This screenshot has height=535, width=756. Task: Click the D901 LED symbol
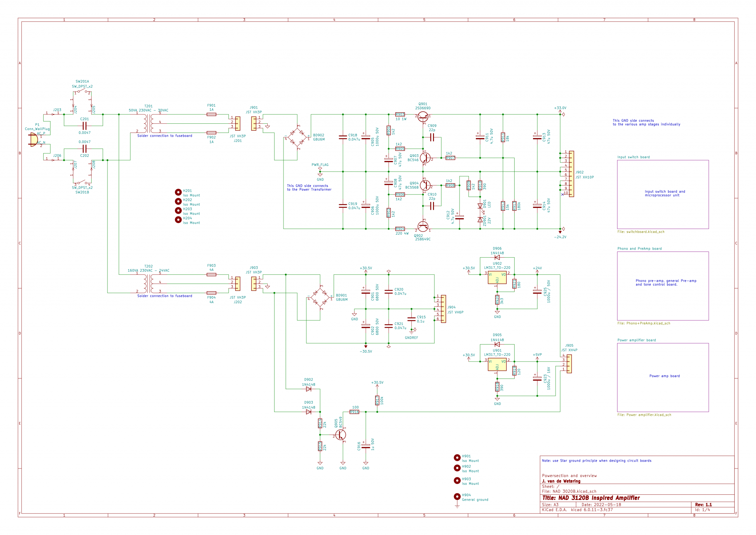480,206
